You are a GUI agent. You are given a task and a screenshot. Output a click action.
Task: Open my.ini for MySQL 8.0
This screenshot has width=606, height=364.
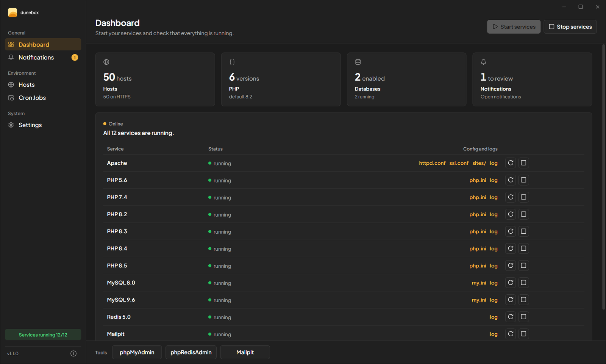pos(479,283)
